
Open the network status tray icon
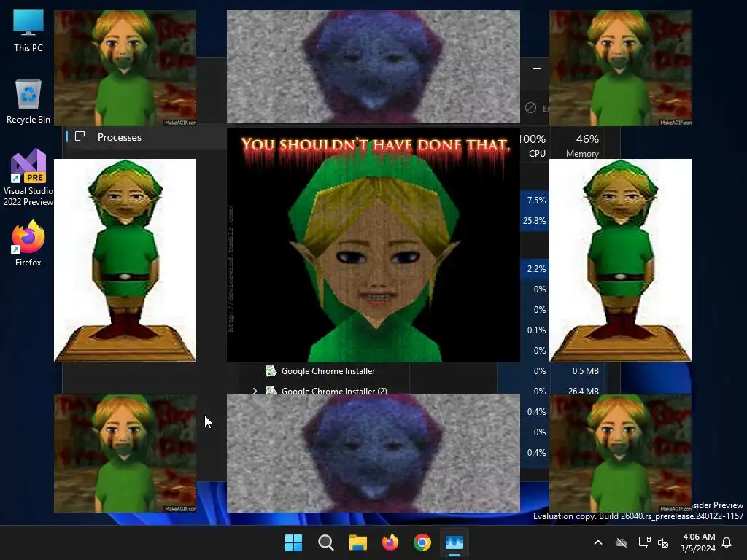[644, 542]
